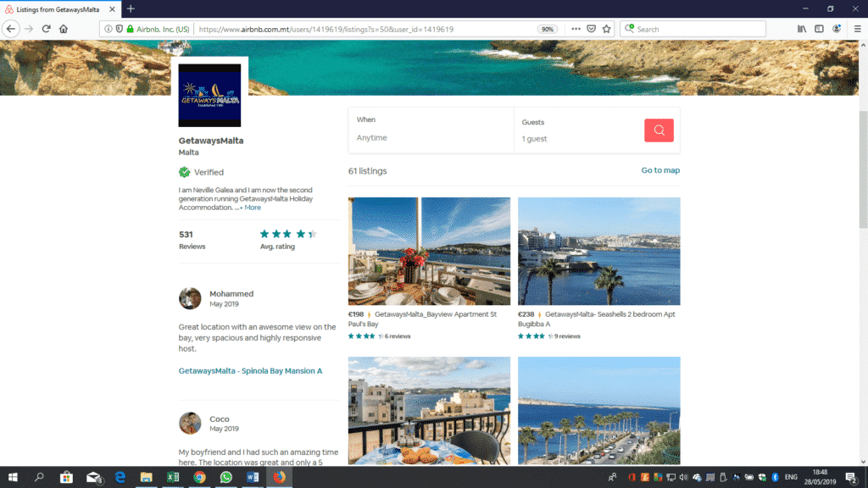Screen dimensions: 868x488
Task: Open the GetawaysMalta profile logo image
Action: tap(209, 95)
